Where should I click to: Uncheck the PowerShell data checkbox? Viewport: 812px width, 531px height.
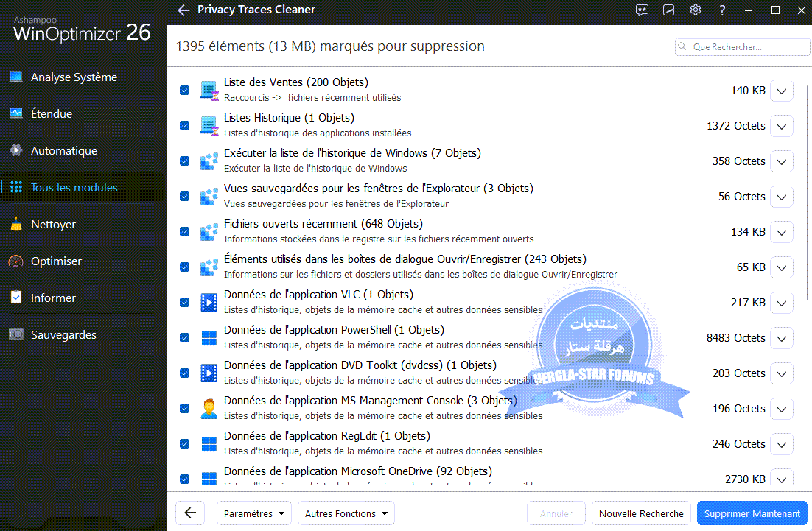(184, 337)
